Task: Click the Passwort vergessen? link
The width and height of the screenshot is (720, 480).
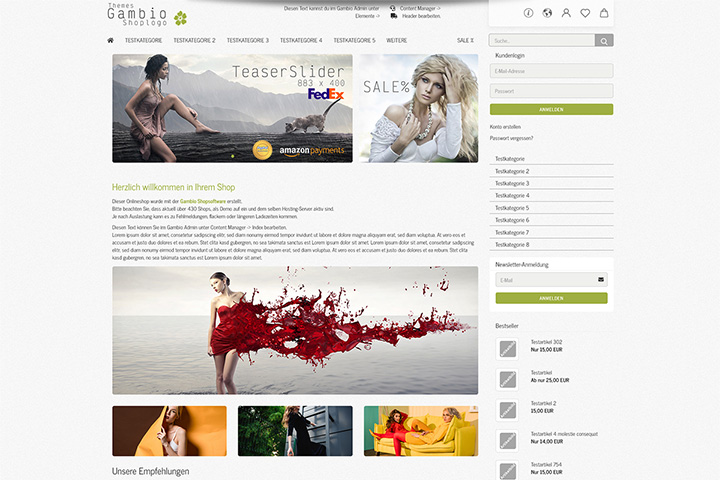Action: (x=512, y=138)
